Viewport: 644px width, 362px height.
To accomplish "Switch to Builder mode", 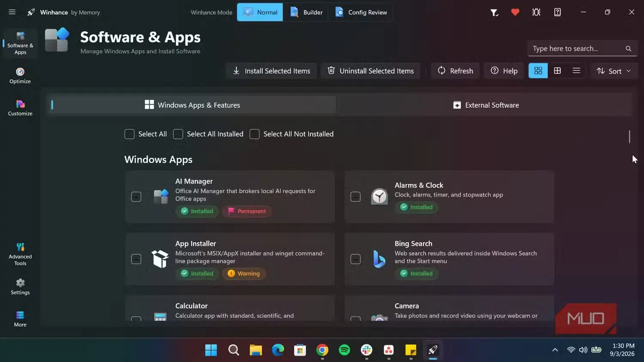I will [x=306, y=12].
